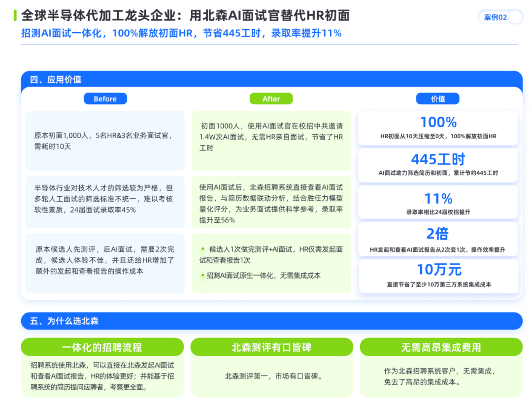
Task: Select the Before text starting 半导体行业对技术人才
Action: coord(104,199)
